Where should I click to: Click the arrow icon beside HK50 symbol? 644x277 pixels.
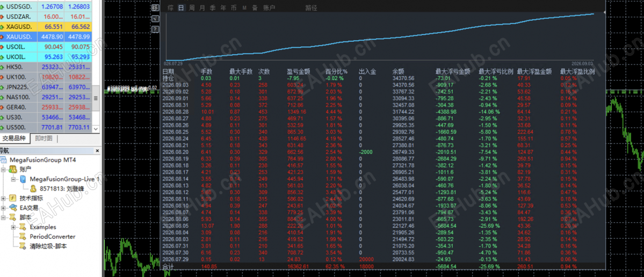(x=2, y=67)
